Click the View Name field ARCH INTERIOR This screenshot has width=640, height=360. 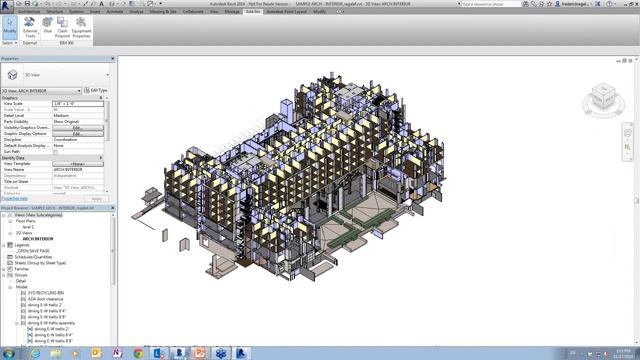(x=78, y=169)
